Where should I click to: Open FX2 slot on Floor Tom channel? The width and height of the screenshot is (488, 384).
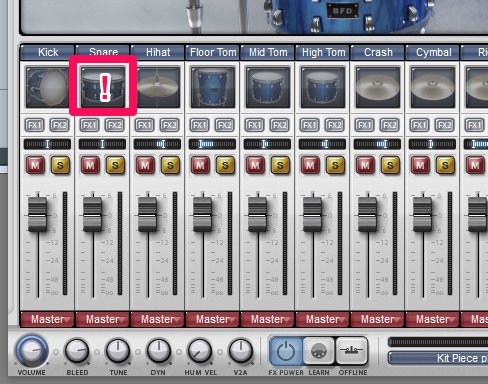click(224, 125)
